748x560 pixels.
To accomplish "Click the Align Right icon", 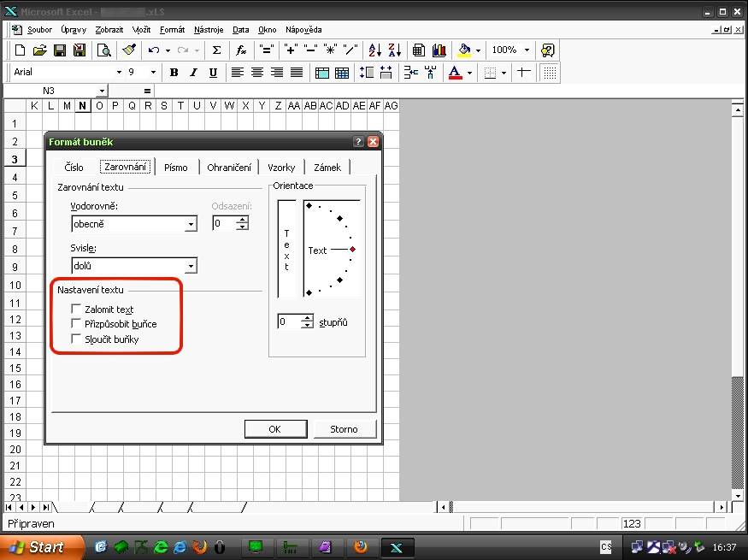I will pos(277,73).
